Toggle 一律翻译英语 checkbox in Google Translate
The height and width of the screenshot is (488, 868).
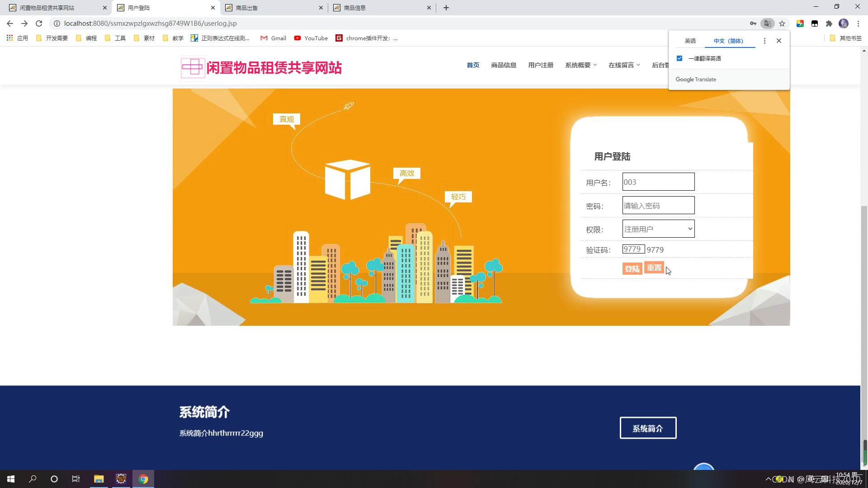pos(679,58)
